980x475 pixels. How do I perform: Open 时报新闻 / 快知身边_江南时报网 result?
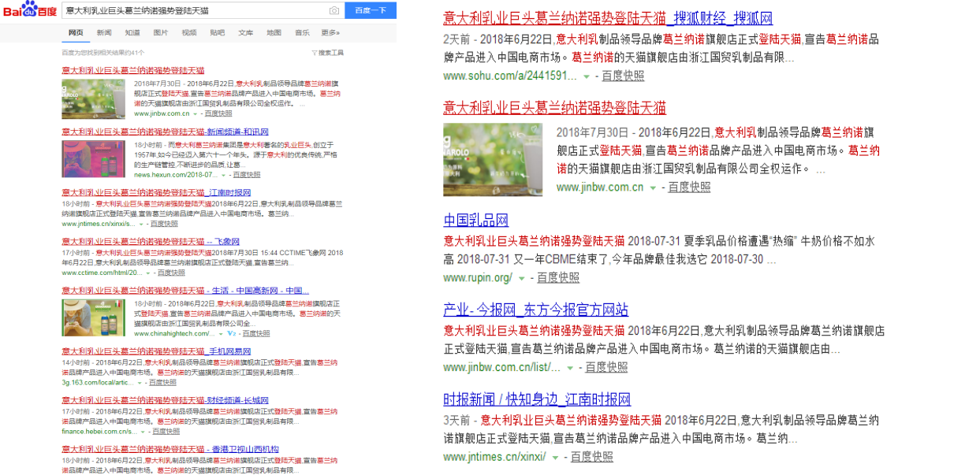pyautogui.click(x=537, y=399)
